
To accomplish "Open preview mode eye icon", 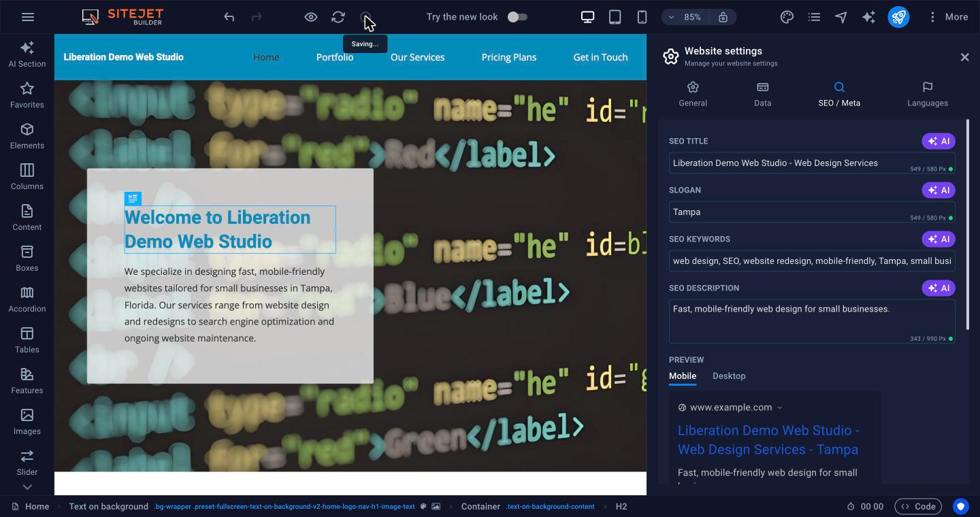I will coord(311,17).
